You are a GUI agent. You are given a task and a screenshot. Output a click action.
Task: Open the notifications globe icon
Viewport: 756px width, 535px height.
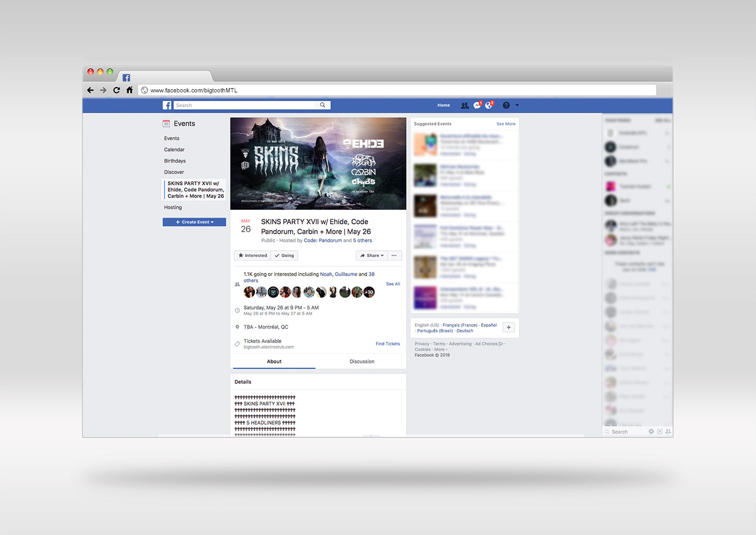click(x=489, y=105)
